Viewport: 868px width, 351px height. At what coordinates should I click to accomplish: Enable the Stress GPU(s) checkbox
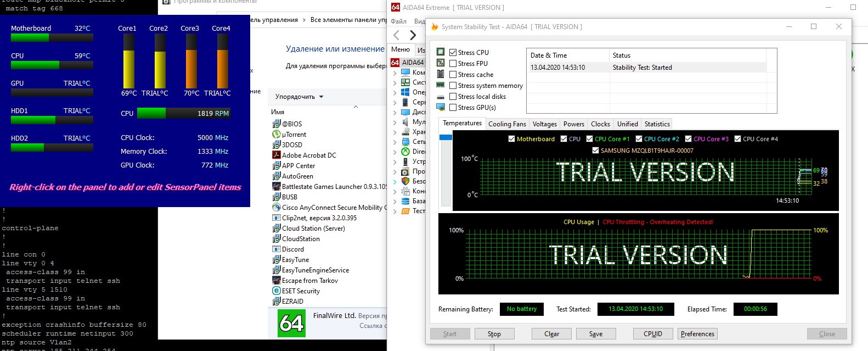[x=453, y=107]
